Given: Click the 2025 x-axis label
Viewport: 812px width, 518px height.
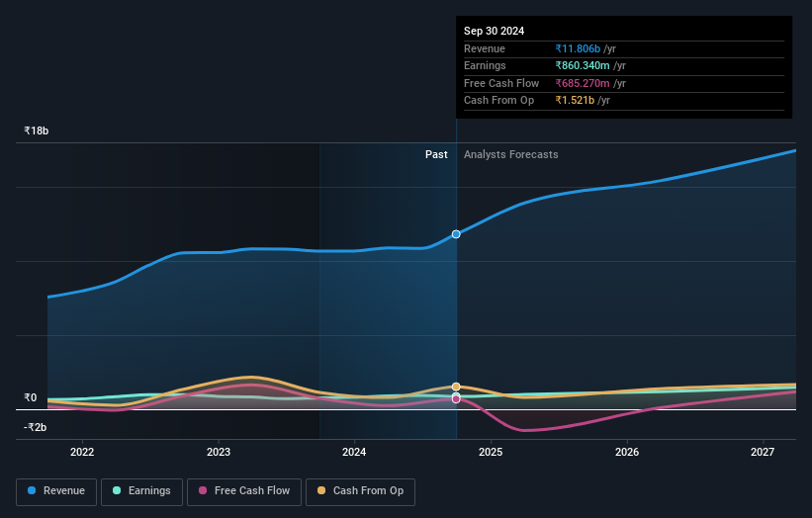Looking at the screenshot, I should point(491,453).
